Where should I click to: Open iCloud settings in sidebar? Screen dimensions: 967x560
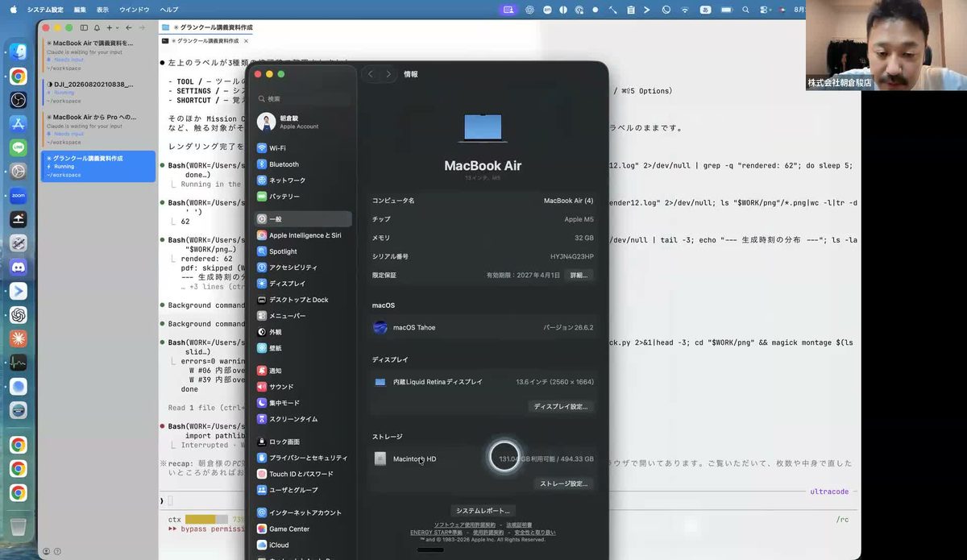[303, 545]
